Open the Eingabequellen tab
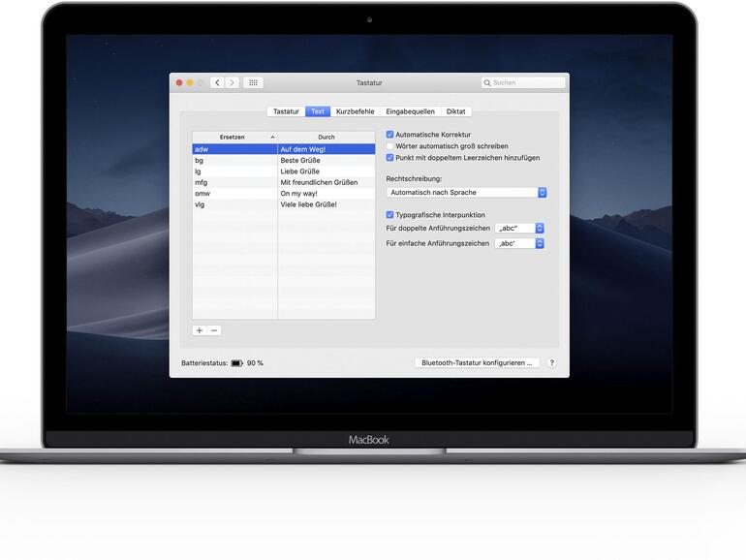746x560 pixels. (x=410, y=111)
